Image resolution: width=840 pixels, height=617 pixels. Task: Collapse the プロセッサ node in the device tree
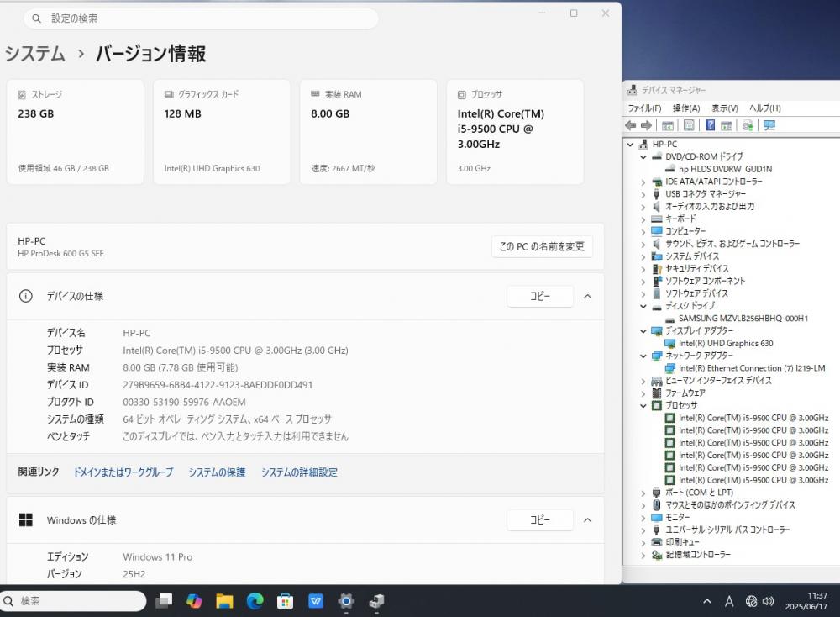coord(643,406)
